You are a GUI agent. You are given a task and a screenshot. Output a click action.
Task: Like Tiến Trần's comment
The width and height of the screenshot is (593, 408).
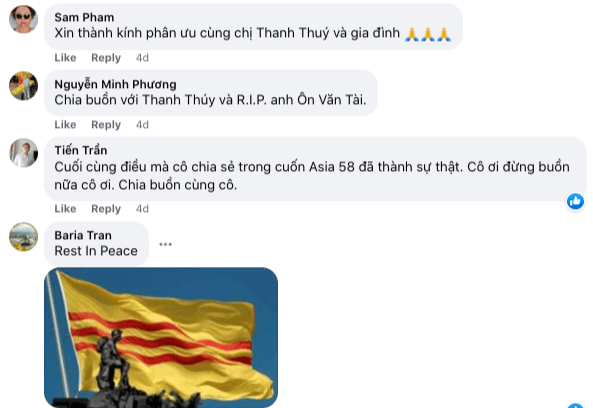point(65,209)
